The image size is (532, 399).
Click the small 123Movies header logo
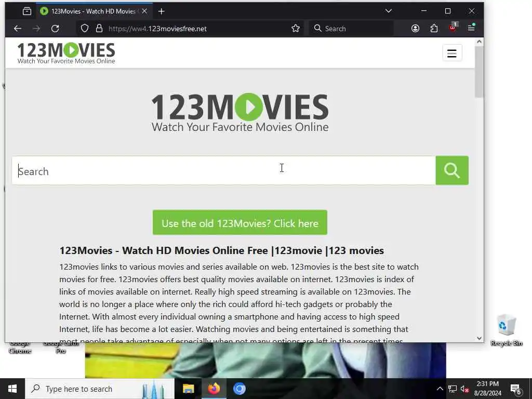(66, 53)
